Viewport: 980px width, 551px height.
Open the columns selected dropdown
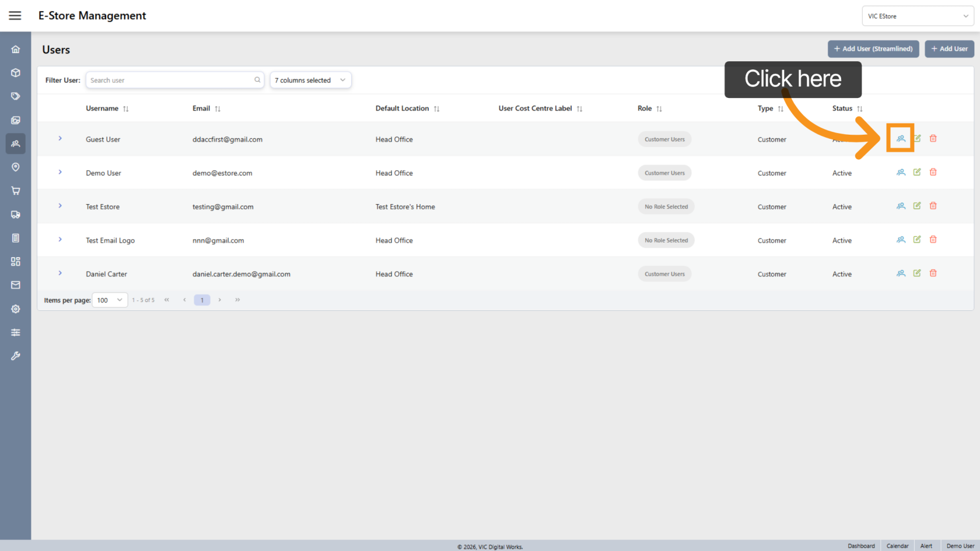[x=310, y=80]
